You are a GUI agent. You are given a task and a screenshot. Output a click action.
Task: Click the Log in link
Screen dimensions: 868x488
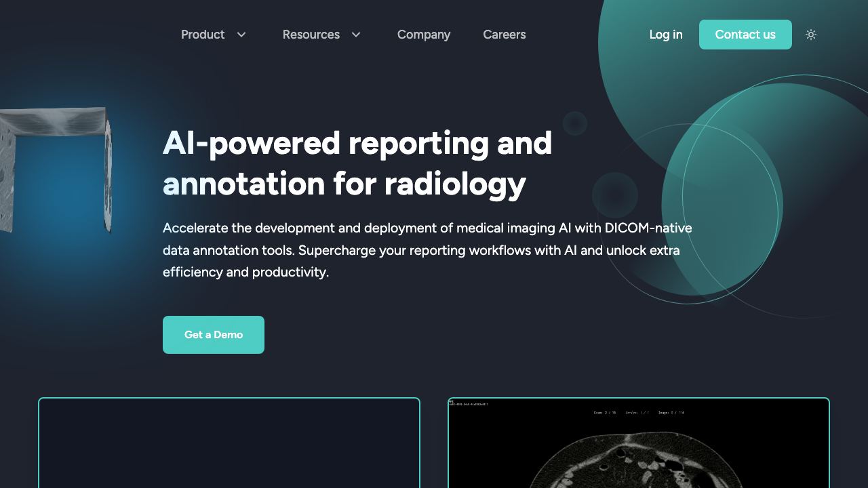pyautogui.click(x=666, y=35)
